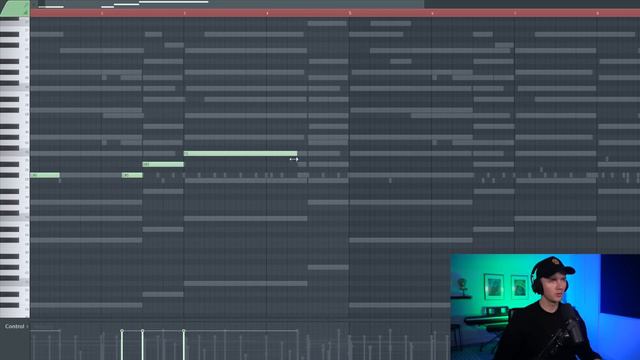Screen dimensions: 640x360
Task: Click the webcam overlay of the presenter
Action: click(545, 307)
